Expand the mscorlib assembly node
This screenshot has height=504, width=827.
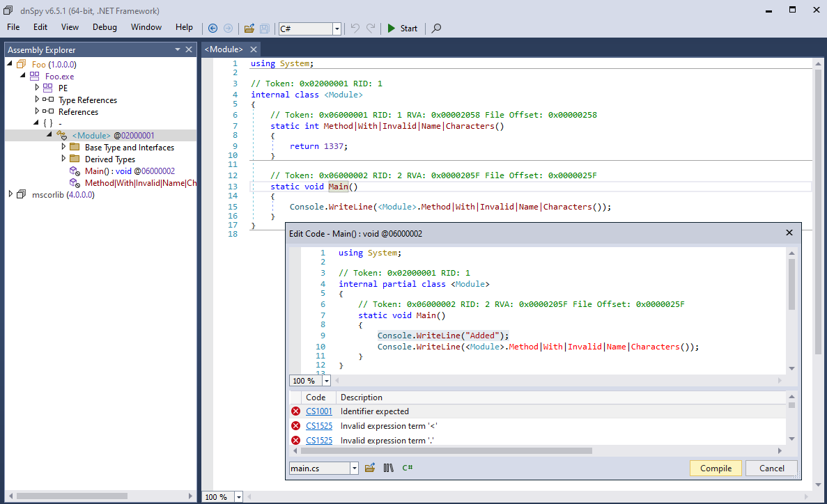click(x=11, y=195)
